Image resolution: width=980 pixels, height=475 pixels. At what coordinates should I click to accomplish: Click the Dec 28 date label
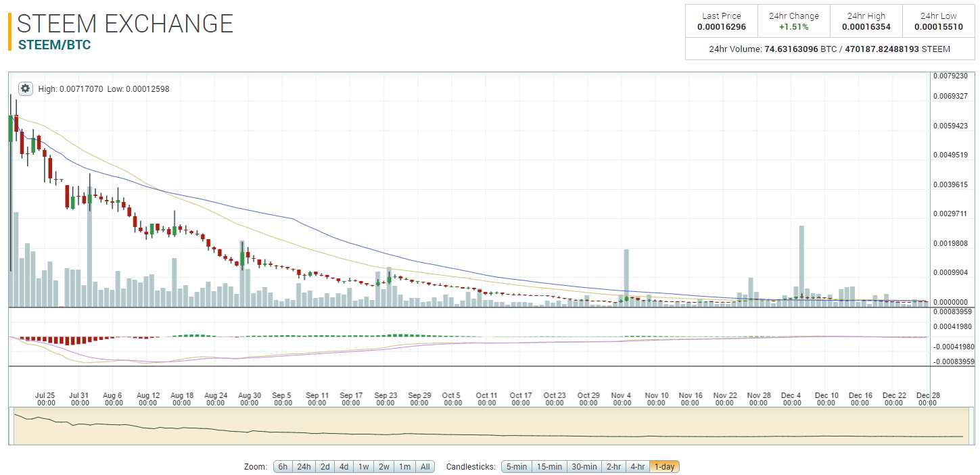928,399
